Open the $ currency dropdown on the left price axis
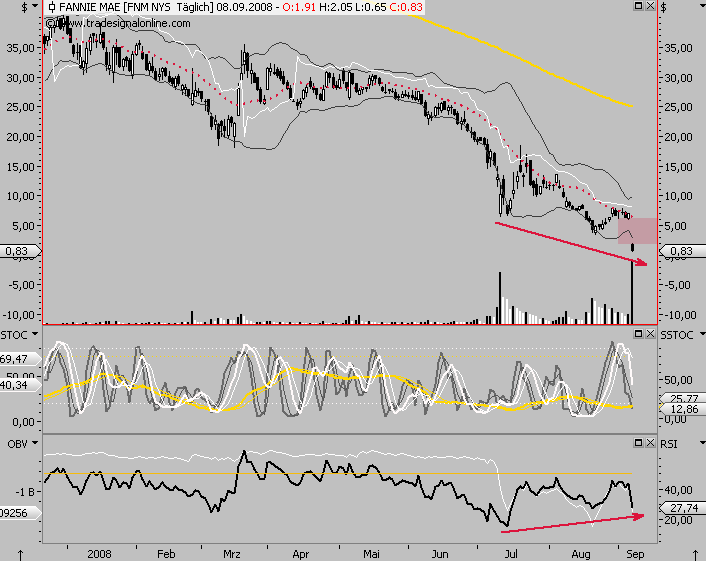 coord(34,7)
